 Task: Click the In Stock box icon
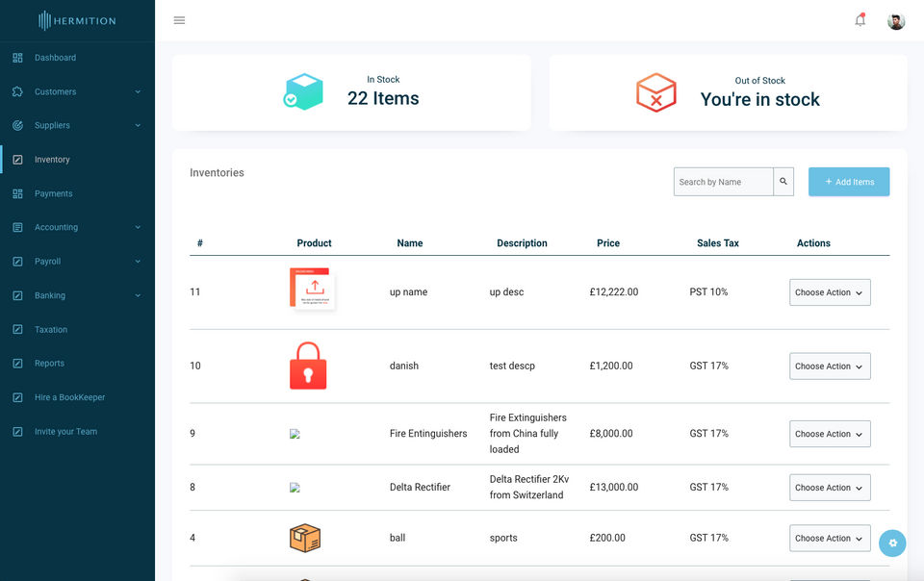point(303,91)
